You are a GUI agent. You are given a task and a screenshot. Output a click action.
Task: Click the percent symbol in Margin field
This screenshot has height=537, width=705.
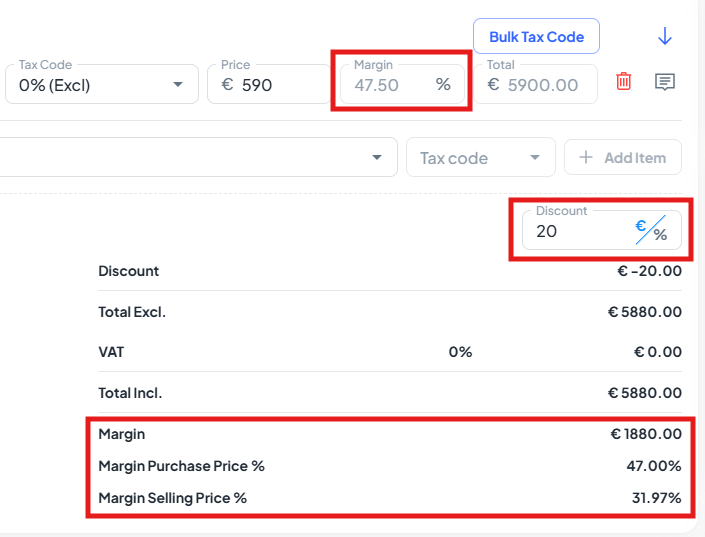[443, 84]
